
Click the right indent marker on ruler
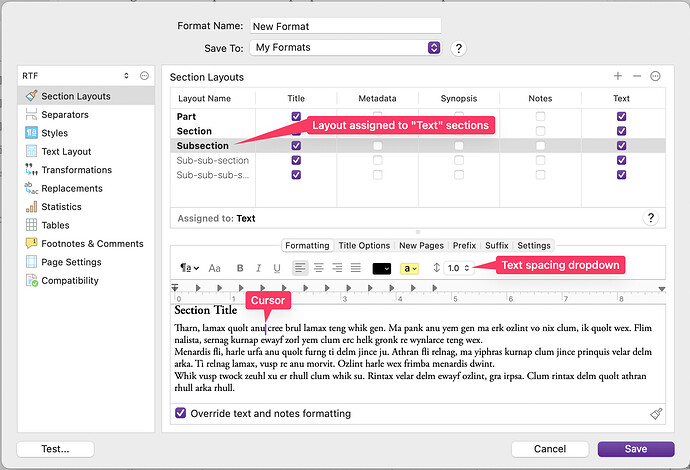661,289
